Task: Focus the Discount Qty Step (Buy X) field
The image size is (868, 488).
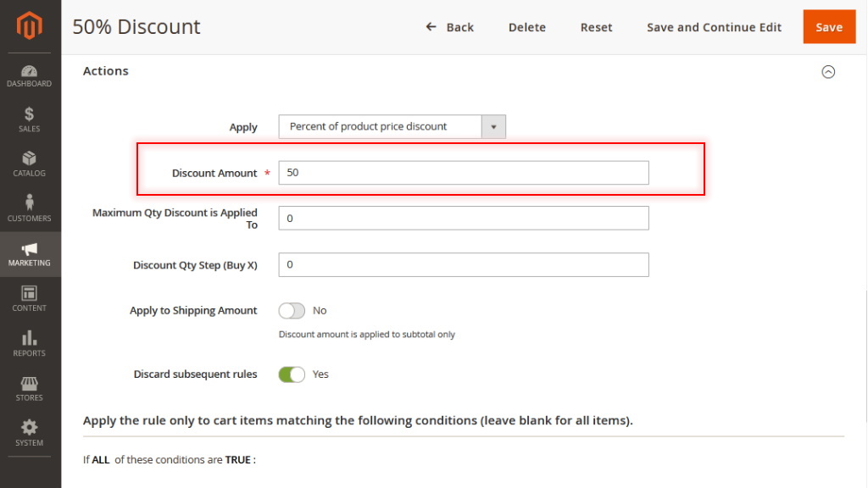Action: pos(464,264)
